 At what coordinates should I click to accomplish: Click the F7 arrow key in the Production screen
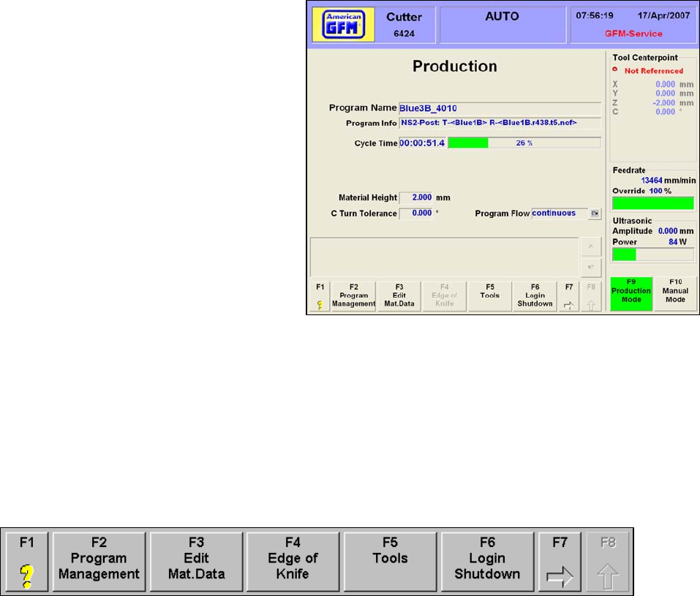pyautogui.click(x=569, y=296)
